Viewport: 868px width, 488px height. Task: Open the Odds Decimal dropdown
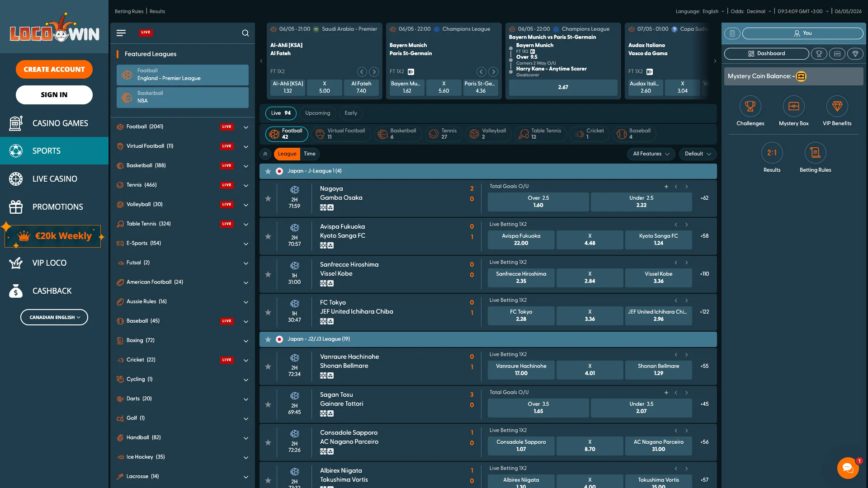pyautogui.click(x=759, y=12)
